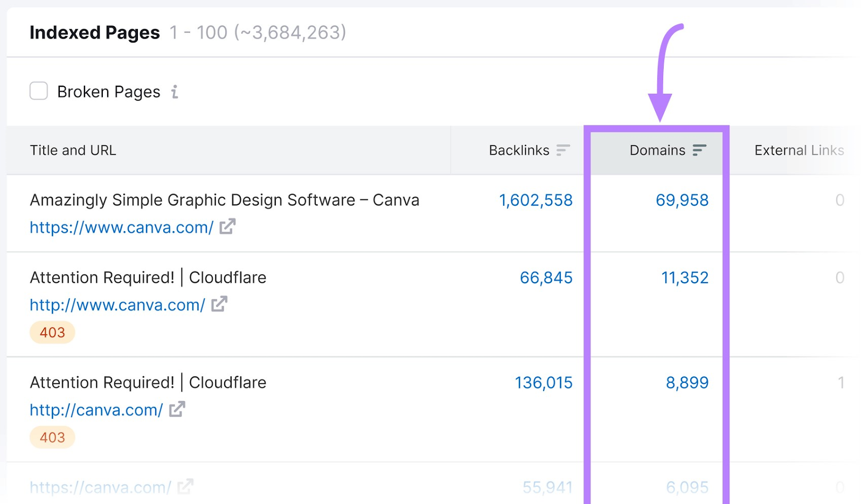View the 69,958 domains value
The height and width of the screenshot is (504, 862).
click(682, 200)
